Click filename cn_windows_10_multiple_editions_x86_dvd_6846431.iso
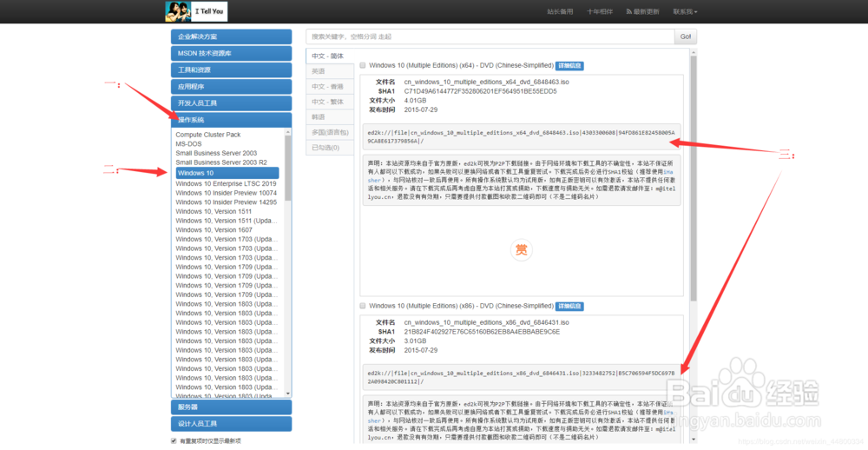 (487, 322)
